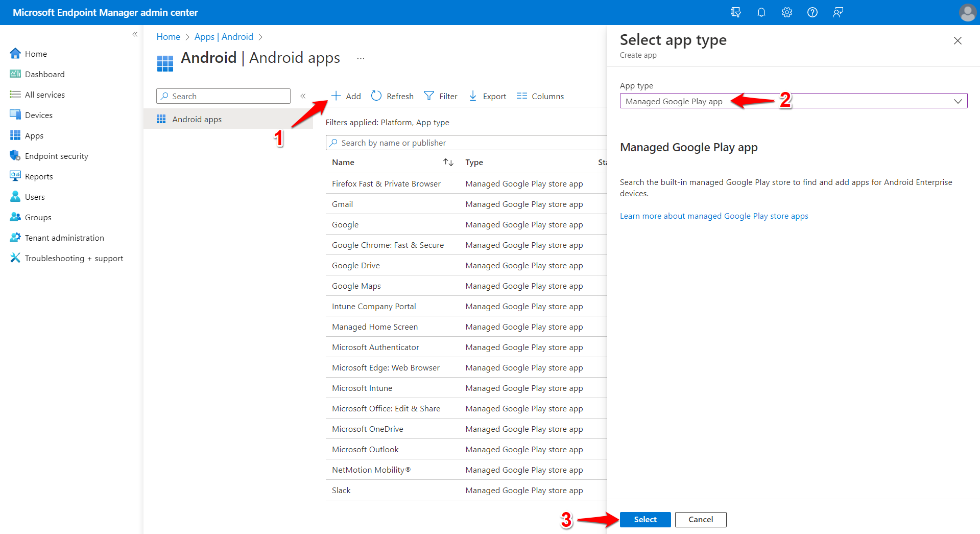This screenshot has width=980, height=534.
Task: Open the directory and subscription filter icon
Action: 735,12
